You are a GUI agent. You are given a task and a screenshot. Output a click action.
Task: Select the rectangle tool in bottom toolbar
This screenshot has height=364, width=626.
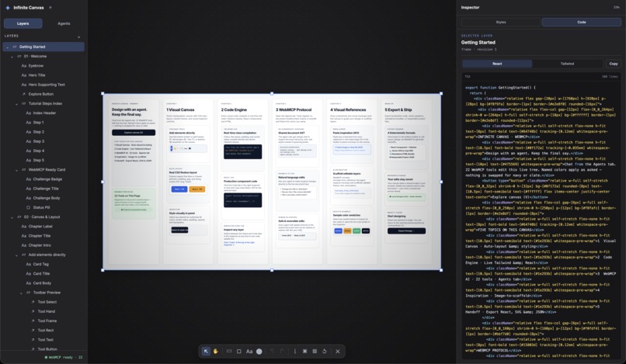(238, 352)
